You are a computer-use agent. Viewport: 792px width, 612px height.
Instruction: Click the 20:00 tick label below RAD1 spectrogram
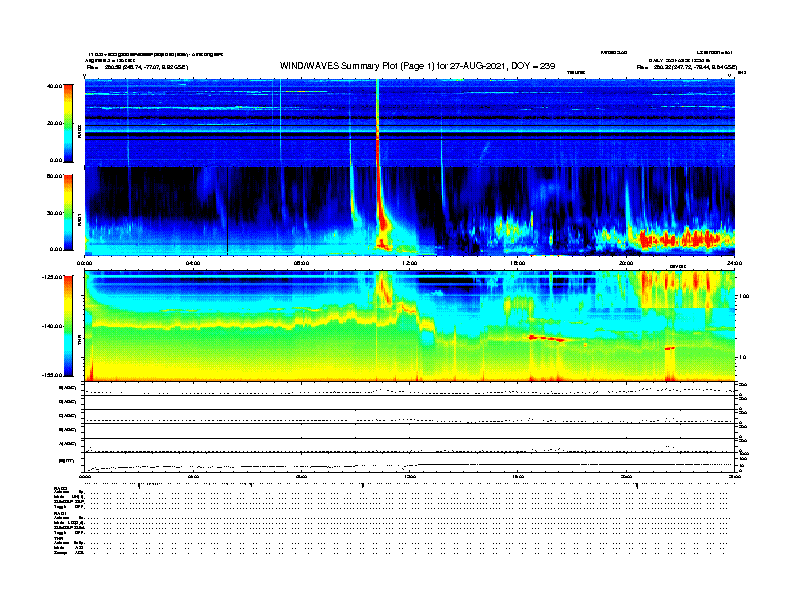pyautogui.click(x=626, y=263)
